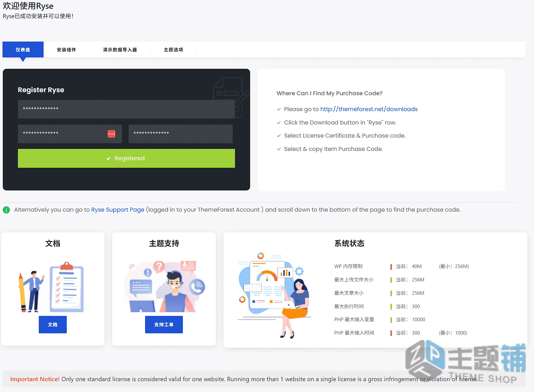534x392 pixels.
Task: Click the purchase code field under Register Ryse
Action: pos(126,109)
